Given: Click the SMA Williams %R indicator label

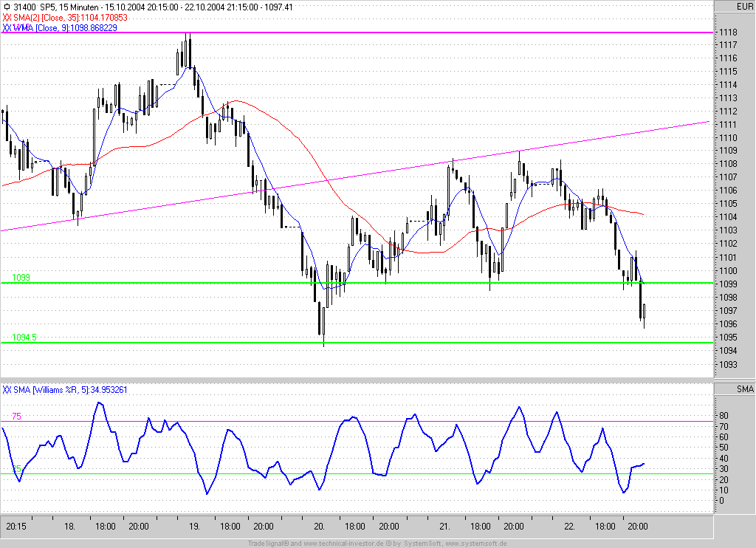Looking at the screenshot, I should click(70, 390).
